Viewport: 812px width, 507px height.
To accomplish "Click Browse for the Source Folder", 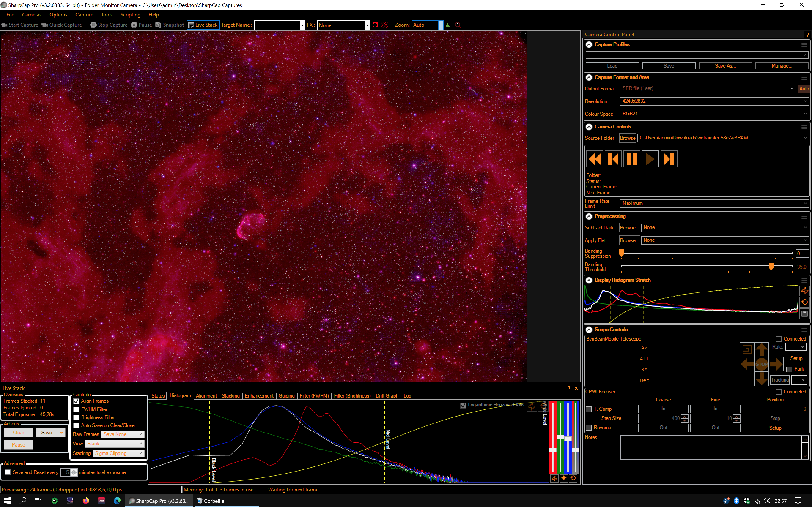I will point(627,138).
